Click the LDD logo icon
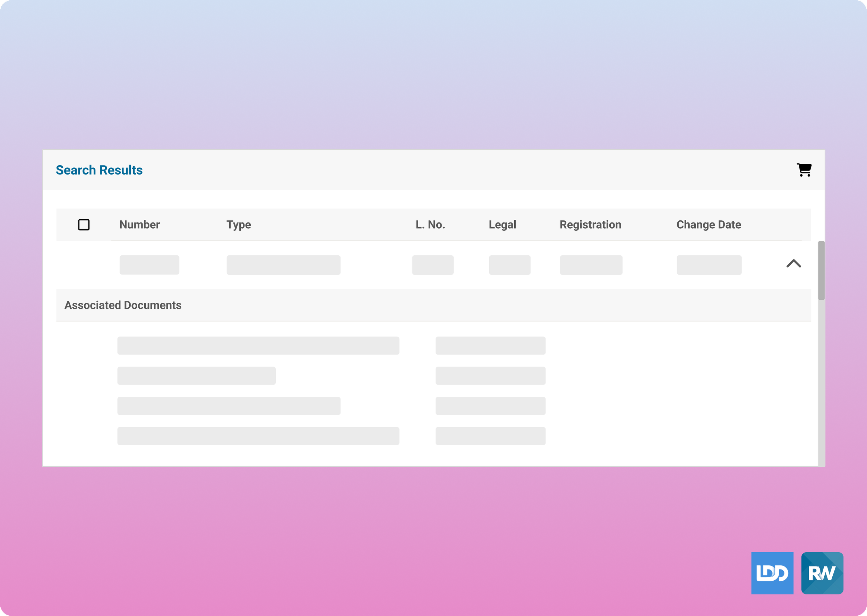The height and width of the screenshot is (616, 867). 772,573
